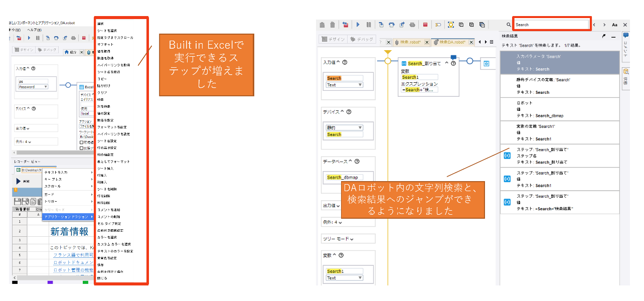This screenshot has width=644, height=301.
Task: Close the 検索DA.robot* tab
Action: coord(472,42)
